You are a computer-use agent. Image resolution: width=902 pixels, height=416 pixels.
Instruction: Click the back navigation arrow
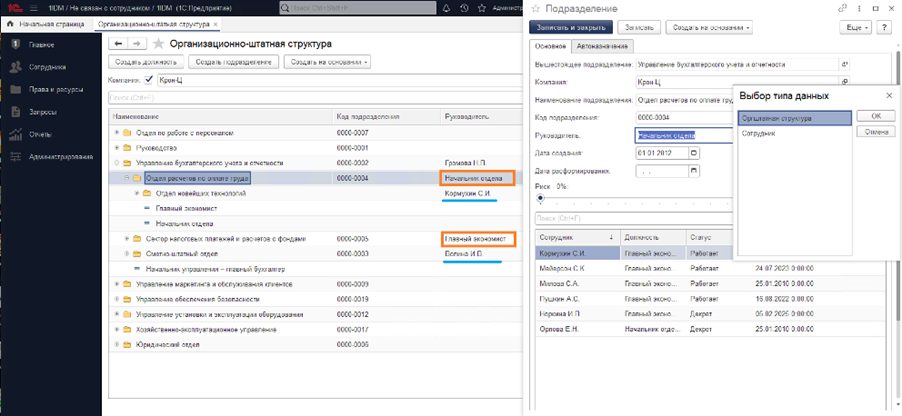coord(118,44)
